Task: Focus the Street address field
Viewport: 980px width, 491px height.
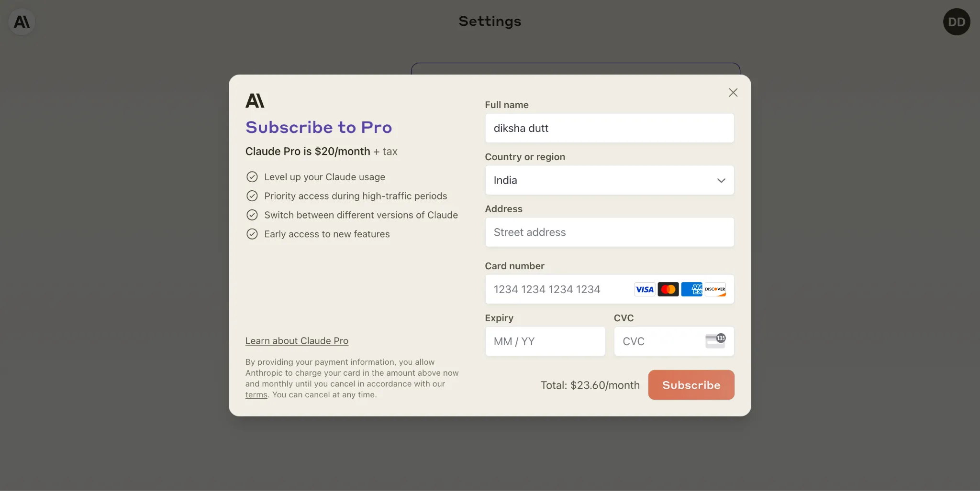Action: click(609, 232)
